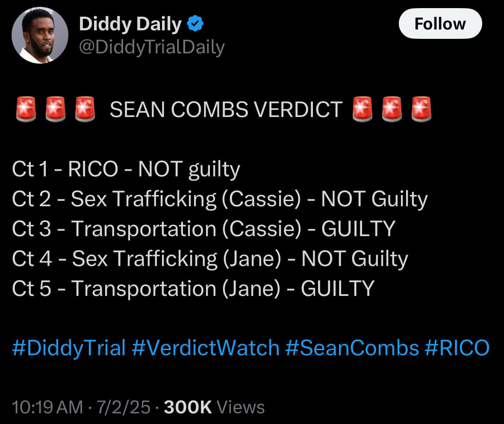Click the last siren emoji after VERDICT
The height and width of the screenshot is (424, 504).
point(421,109)
